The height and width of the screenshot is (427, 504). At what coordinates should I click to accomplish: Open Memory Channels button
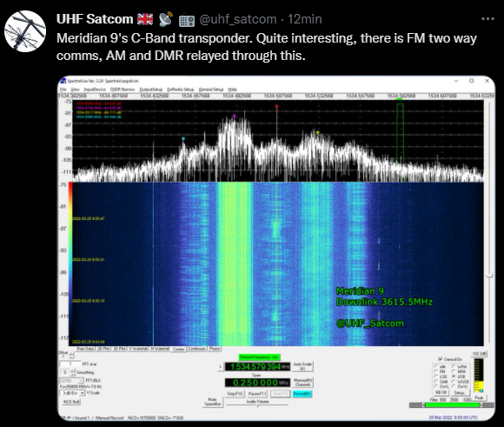302,383
